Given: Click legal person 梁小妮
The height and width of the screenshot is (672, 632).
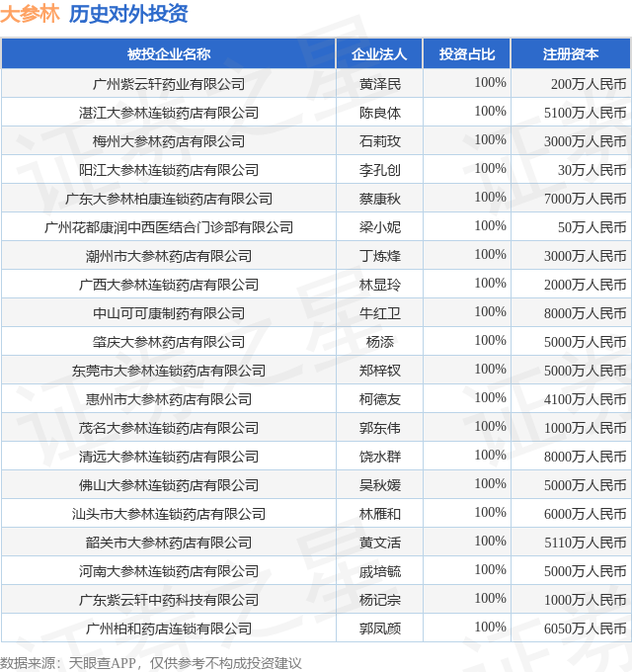Looking at the screenshot, I should tap(380, 227).
